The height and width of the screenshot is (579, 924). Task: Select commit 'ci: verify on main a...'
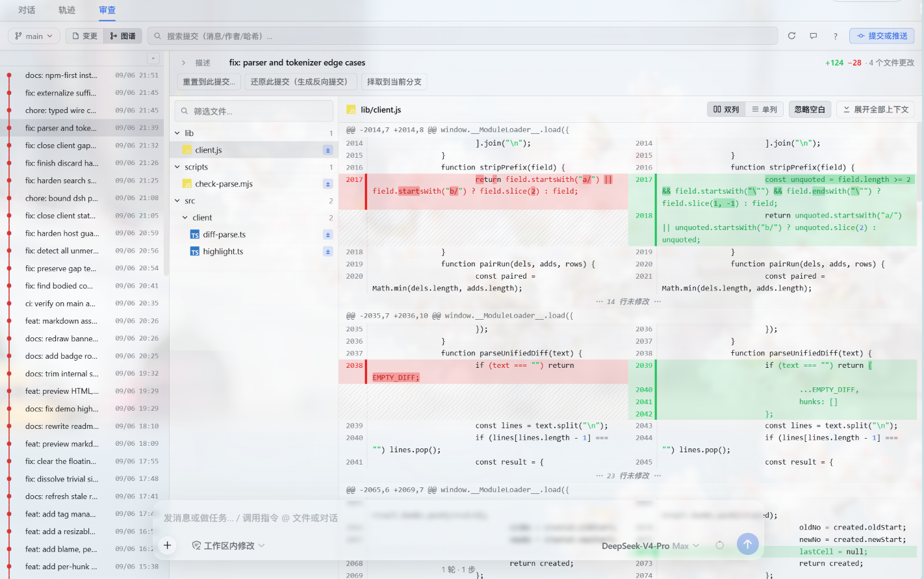click(x=82, y=303)
